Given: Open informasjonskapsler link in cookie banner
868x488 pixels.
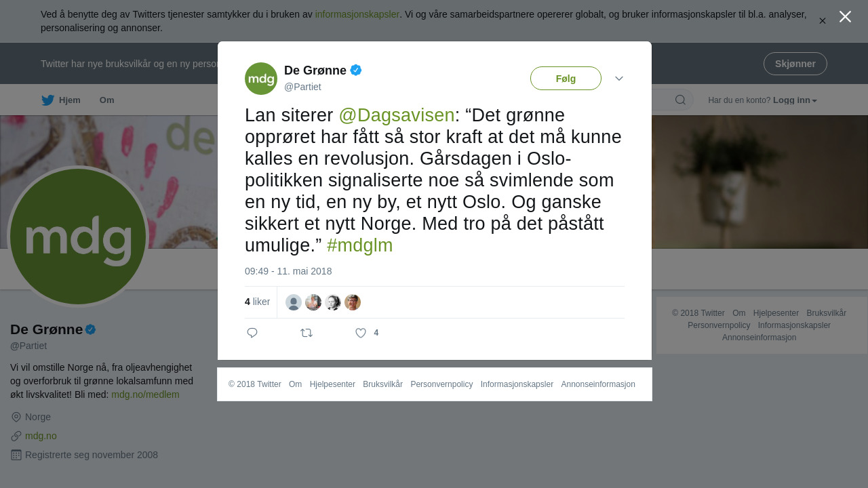Looking at the screenshot, I should tap(357, 14).
